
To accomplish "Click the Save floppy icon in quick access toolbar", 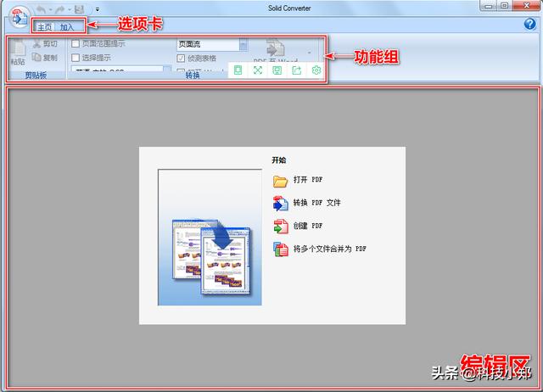I will click(79, 9).
